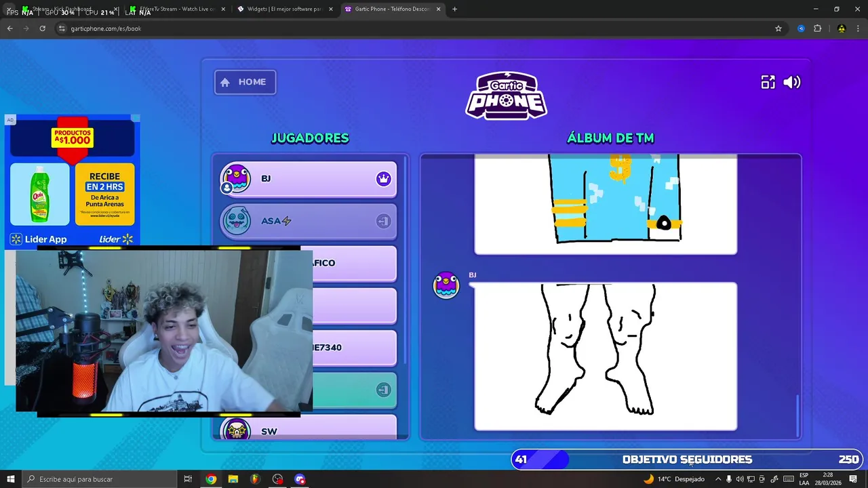Click the taskbar search box

click(x=99, y=479)
